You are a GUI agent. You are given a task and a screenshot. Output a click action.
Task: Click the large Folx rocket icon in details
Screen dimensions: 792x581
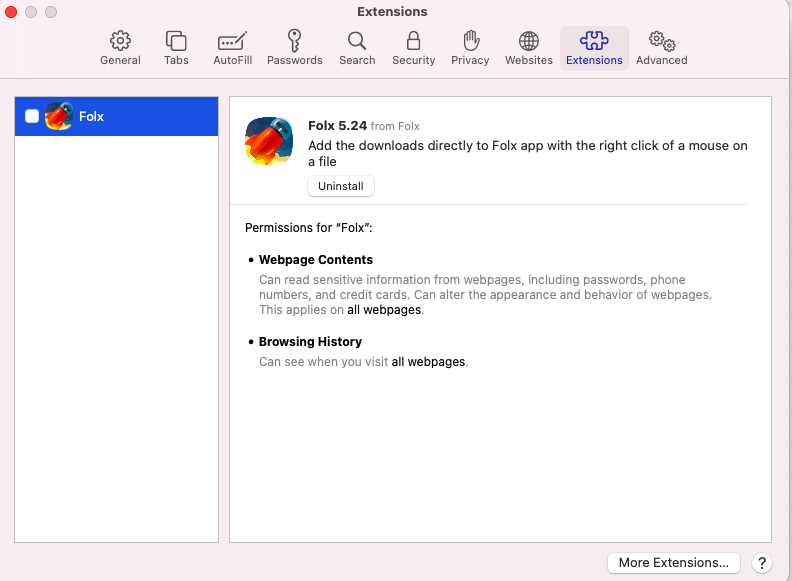(x=269, y=141)
